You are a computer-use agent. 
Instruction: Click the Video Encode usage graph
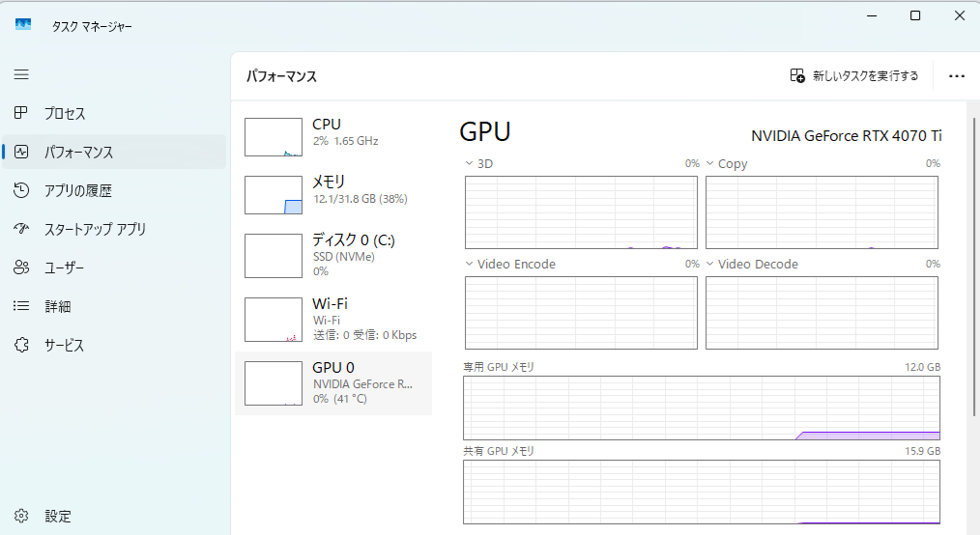tap(581, 313)
